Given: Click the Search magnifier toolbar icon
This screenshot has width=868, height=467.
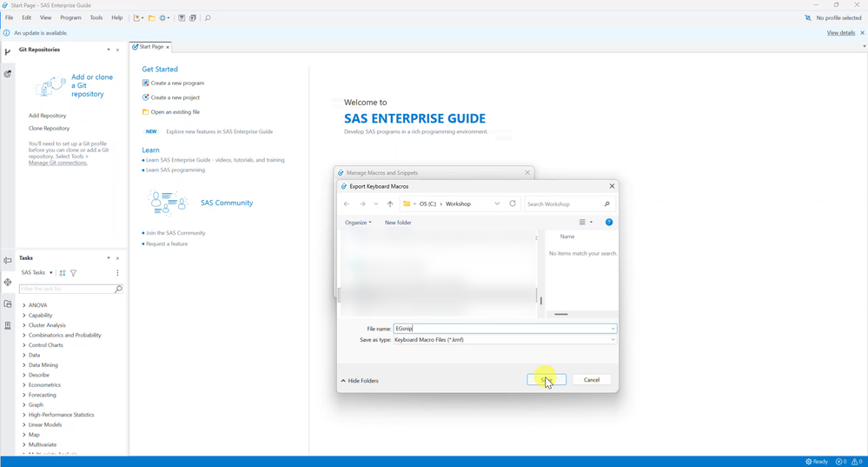Looking at the screenshot, I should point(208,17).
